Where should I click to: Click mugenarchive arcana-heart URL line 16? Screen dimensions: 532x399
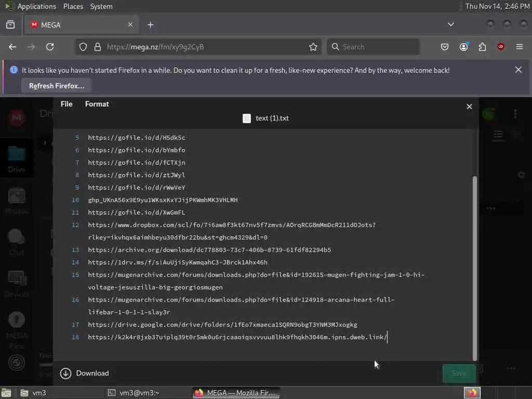tap(241, 305)
